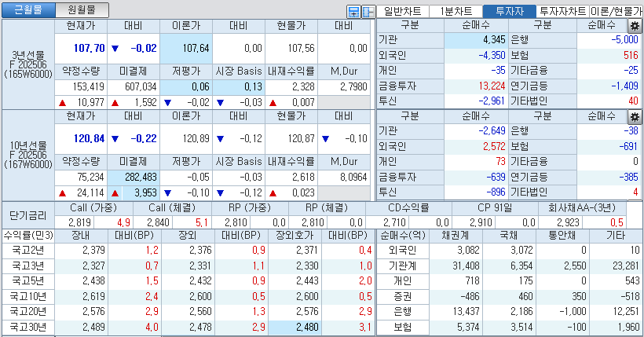Click the 10년선물 F 202506 label
644x337 pixels.
[28, 156]
